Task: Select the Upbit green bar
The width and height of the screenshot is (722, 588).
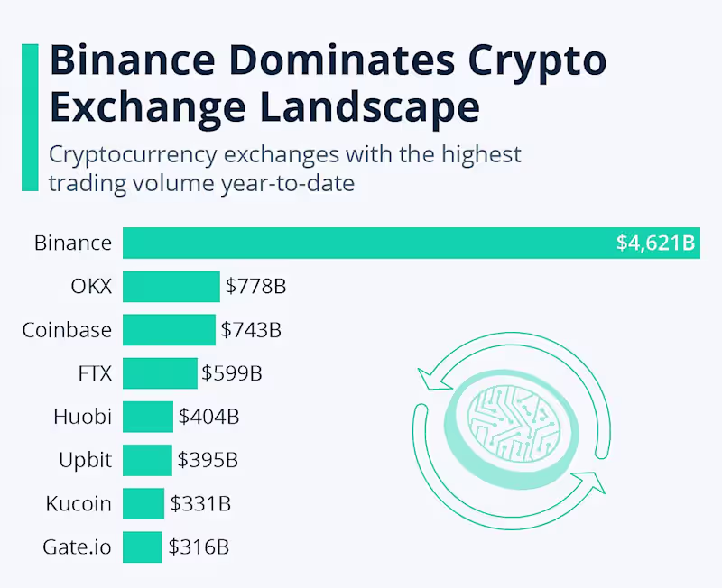Action: pos(147,460)
